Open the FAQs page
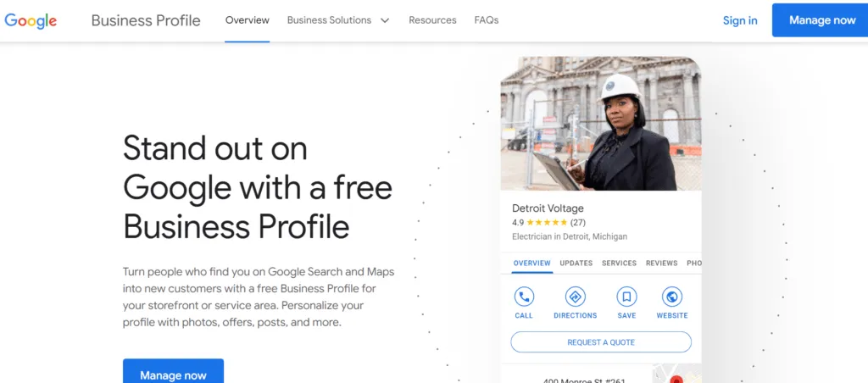This screenshot has width=868, height=383. click(x=486, y=20)
